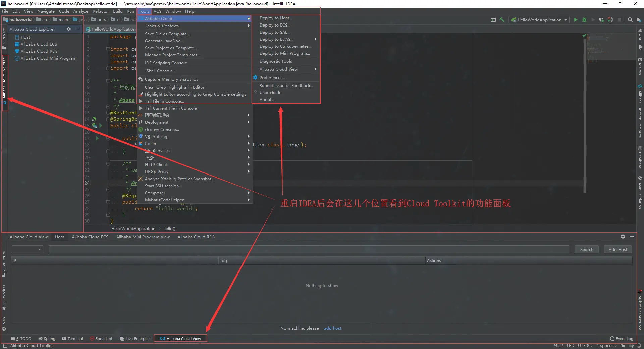
Task: Expand the Deployment submenu
Action: click(x=195, y=122)
